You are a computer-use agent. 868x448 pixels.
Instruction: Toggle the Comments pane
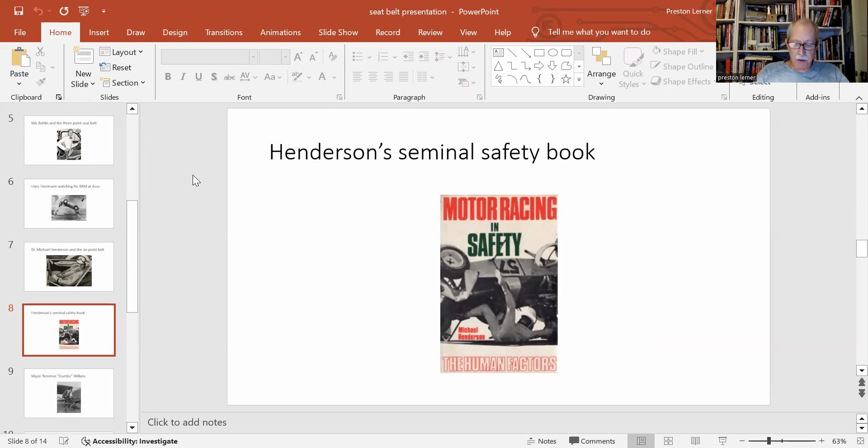(592, 441)
